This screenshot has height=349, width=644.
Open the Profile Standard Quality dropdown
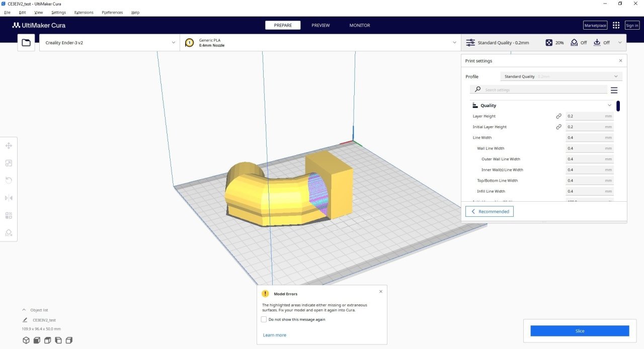coord(561,76)
